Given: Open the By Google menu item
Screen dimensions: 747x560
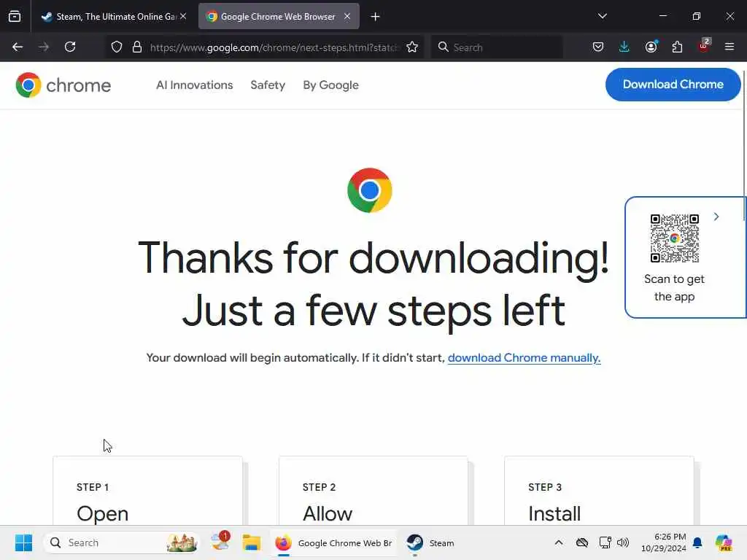Looking at the screenshot, I should point(331,85).
